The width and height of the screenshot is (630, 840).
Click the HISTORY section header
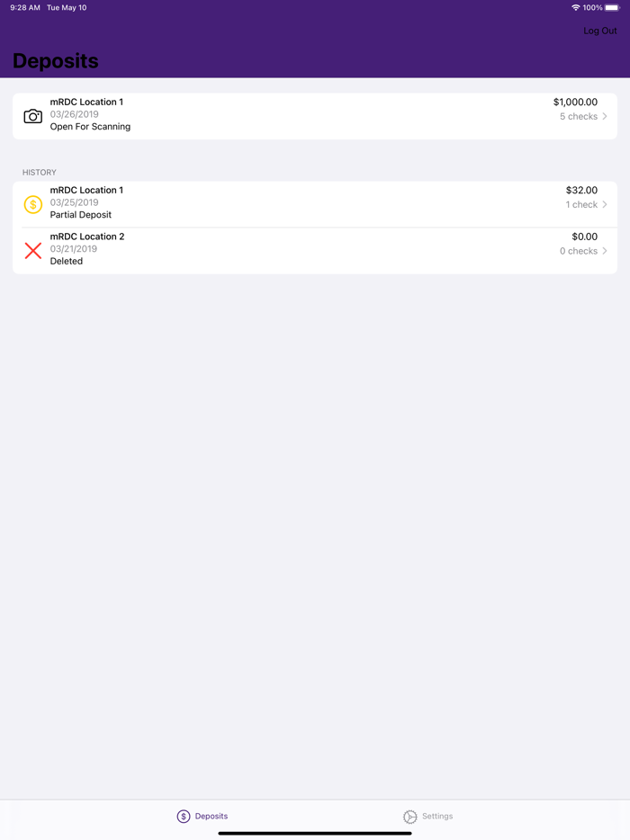tap(39, 172)
